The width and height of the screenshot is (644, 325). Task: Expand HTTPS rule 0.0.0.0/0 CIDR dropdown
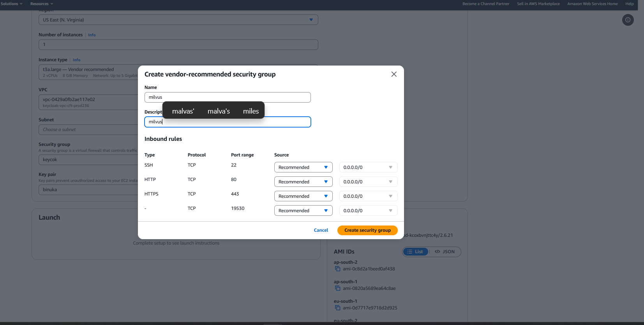point(368,196)
